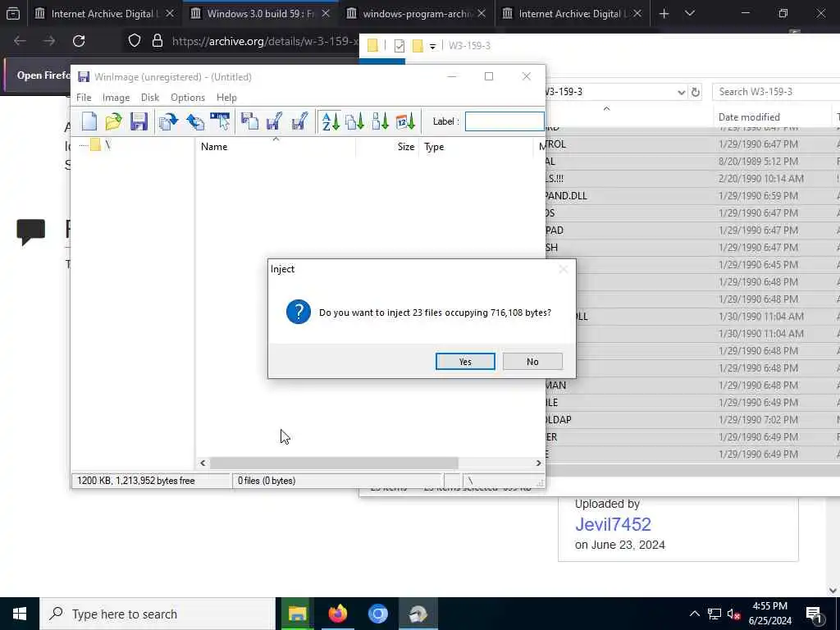Click the '2/20/1990 10:14 AM' date cell
Image resolution: width=840 pixels, height=630 pixels.
coord(760,178)
